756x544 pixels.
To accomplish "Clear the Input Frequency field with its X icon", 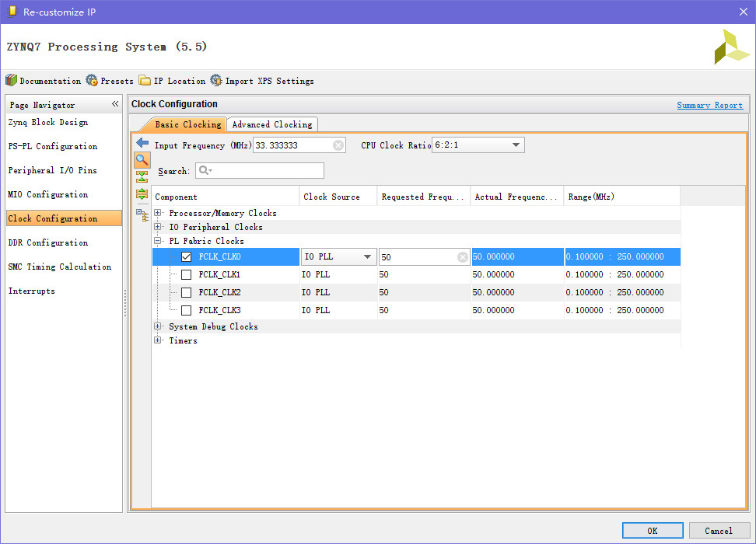I will [x=338, y=145].
